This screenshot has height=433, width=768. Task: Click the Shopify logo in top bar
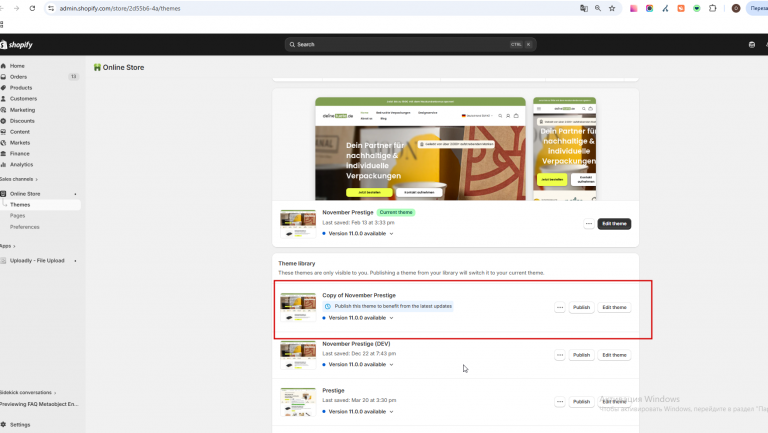[16, 45]
